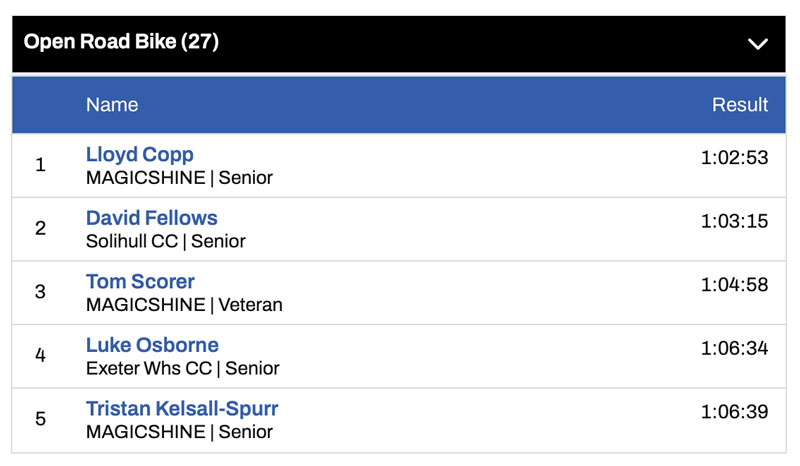Select David Fellows' result time 1:03:15

point(734,221)
